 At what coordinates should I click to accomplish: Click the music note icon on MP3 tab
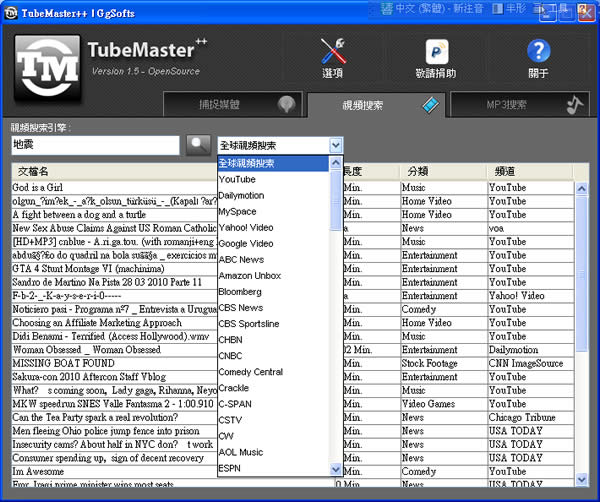click(x=574, y=105)
